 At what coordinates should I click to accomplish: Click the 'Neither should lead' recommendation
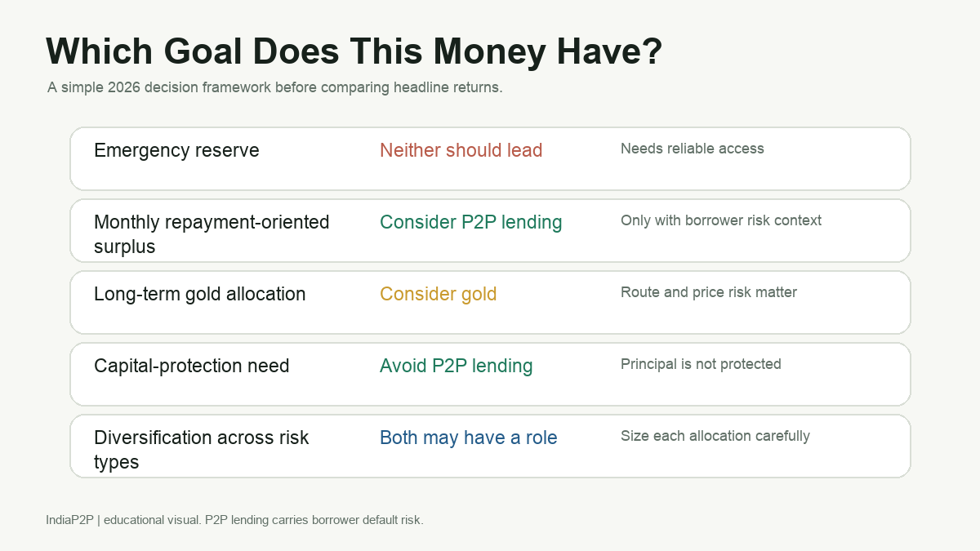tap(461, 151)
